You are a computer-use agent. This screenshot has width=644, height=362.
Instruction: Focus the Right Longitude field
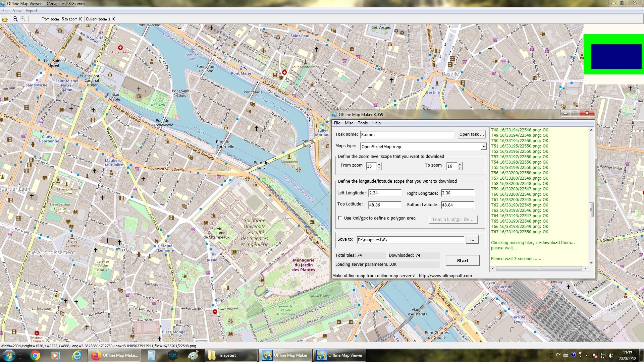click(458, 193)
